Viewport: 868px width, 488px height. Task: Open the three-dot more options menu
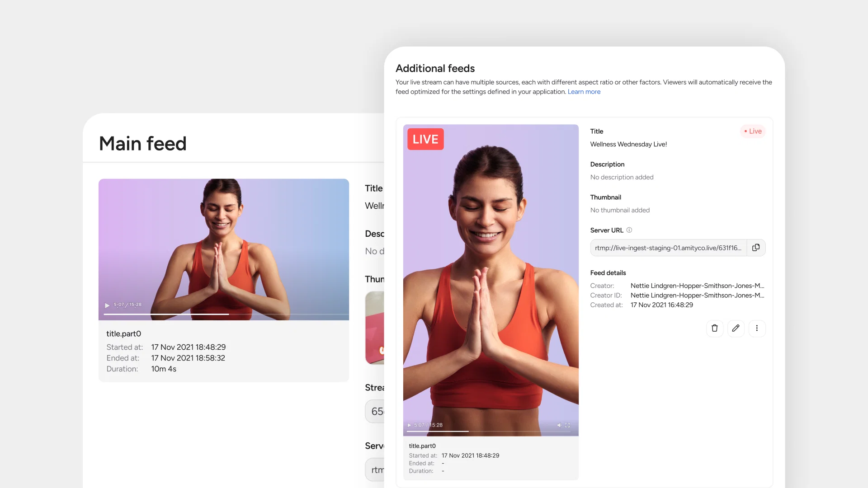[x=757, y=328]
